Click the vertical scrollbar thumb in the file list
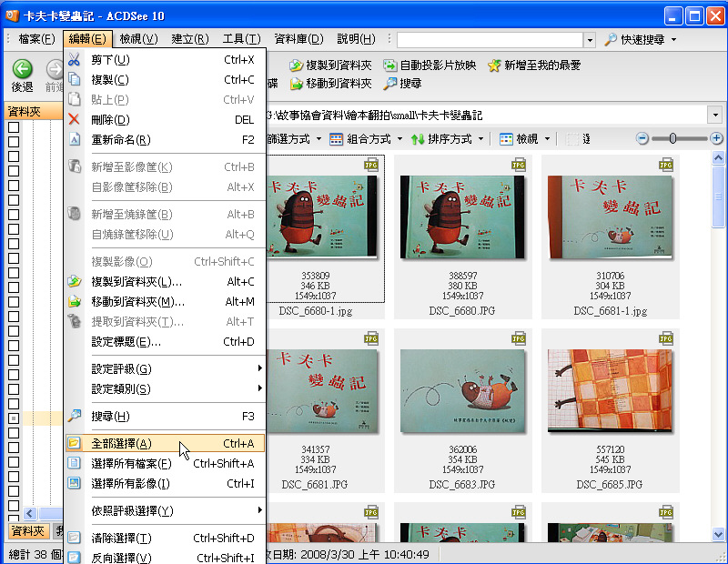This screenshot has width=728, height=564. pyautogui.click(x=718, y=196)
